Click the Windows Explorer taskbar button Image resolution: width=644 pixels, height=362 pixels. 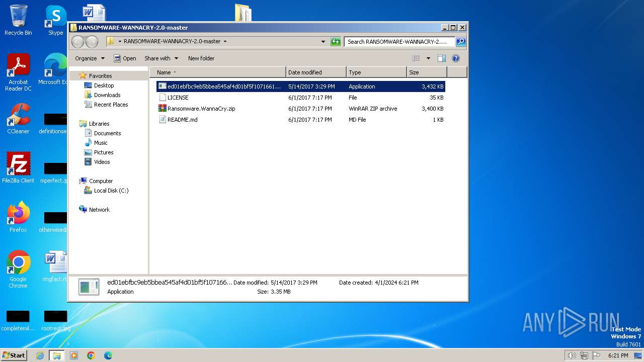pyautogui.click(x=56, y=355)
